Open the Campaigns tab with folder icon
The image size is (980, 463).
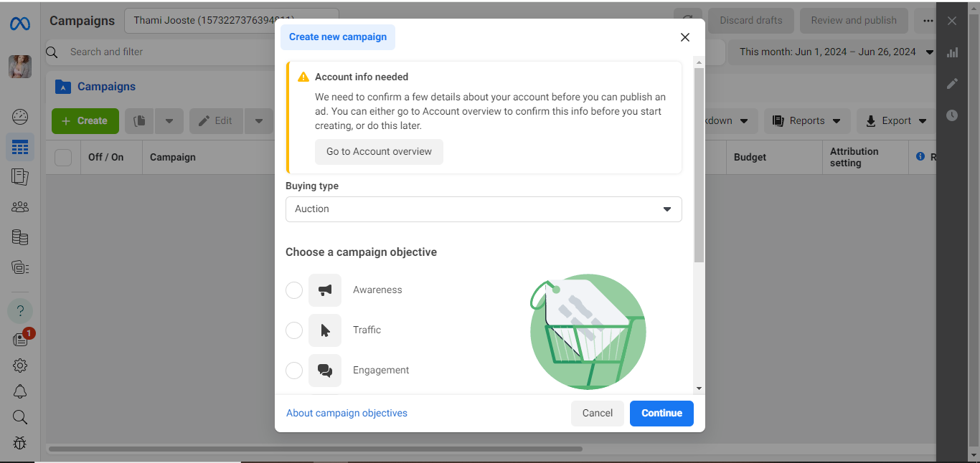point(95,87)
